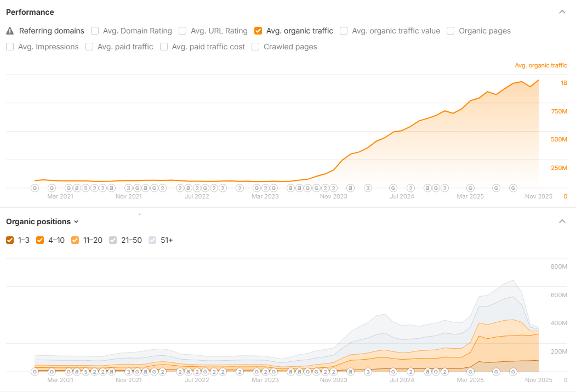Toggle the Organic pages checkbox
The height and width of the screenshot is (392, 576).
click(x=450, y=31)
